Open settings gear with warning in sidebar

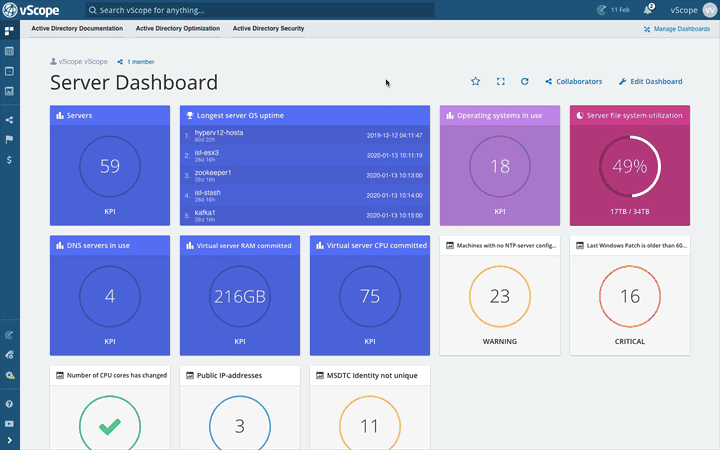click(9, 375)
